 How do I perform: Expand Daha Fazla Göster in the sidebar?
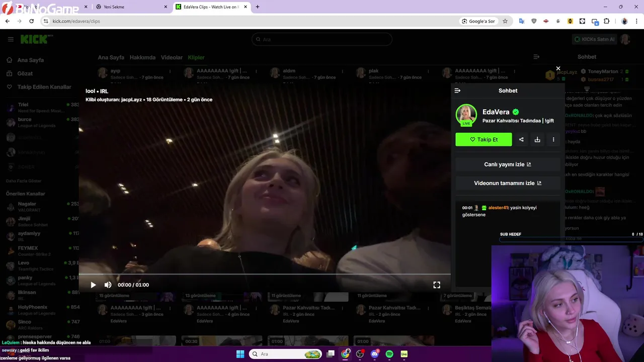pos(24,181)
